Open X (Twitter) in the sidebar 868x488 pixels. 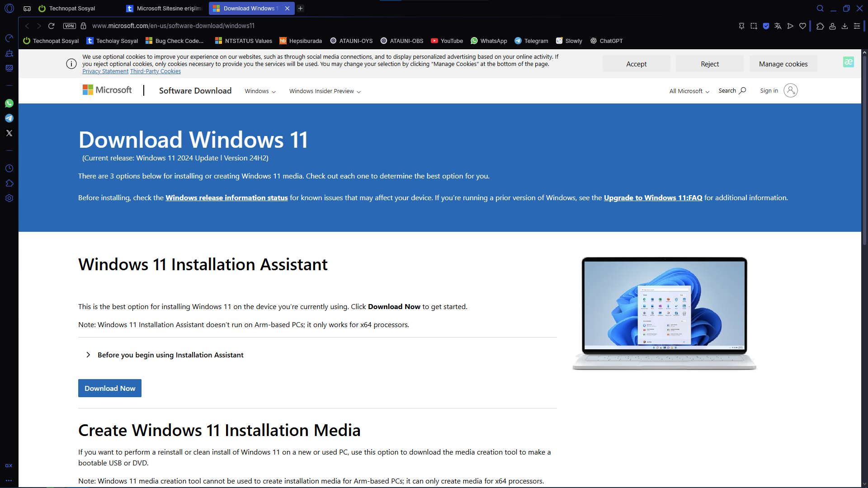(9, 133)
